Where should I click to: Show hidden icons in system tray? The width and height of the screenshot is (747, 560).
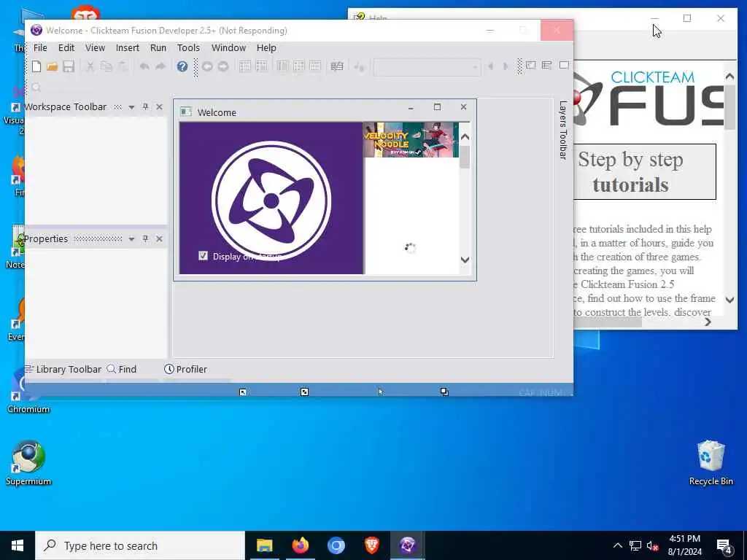[x=617, y=545]
